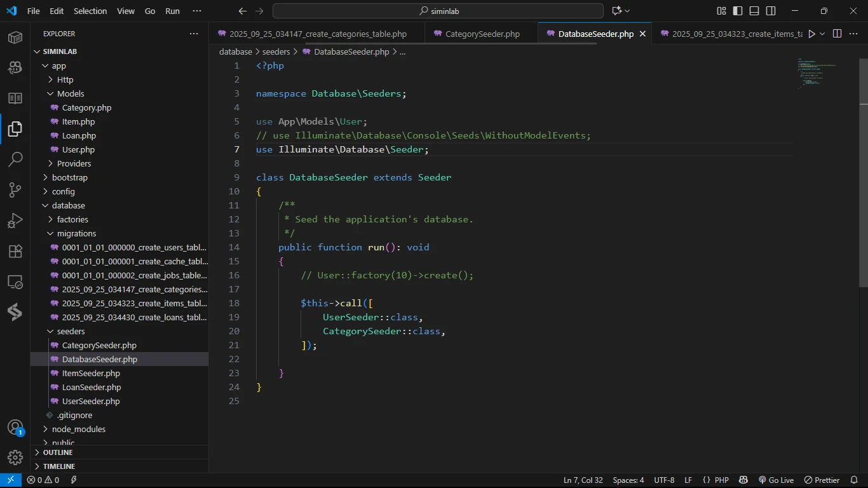This screenshot has width=868, height=488.
Task: Click the Spaces: 4 indentation setting
Action: [628, 480]
